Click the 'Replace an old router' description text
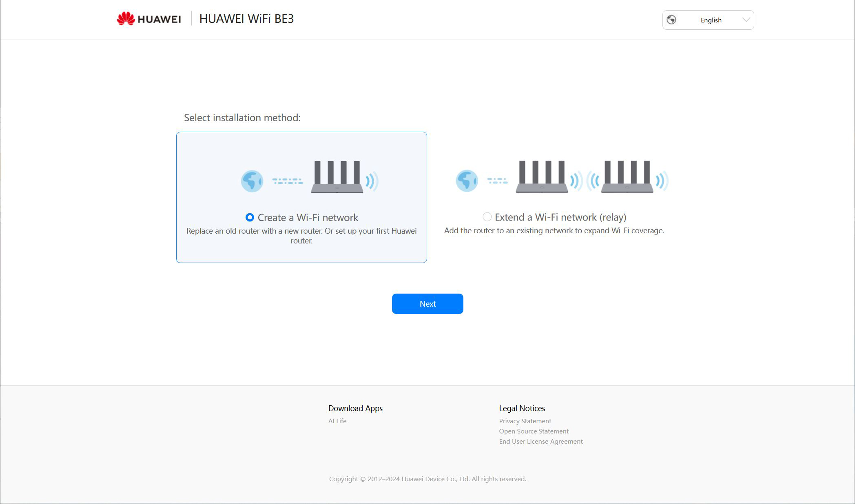 pos(301,236)
